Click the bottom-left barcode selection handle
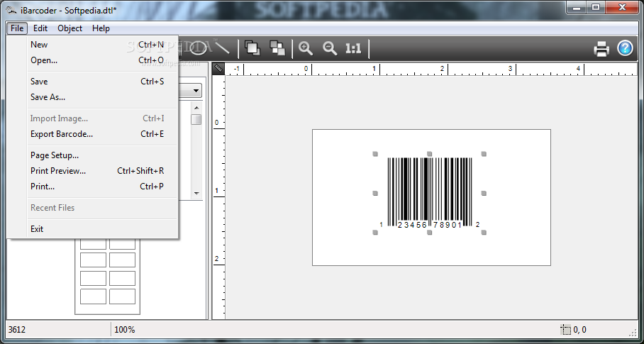This screenshot has width=644, height=344. (375, 233)
